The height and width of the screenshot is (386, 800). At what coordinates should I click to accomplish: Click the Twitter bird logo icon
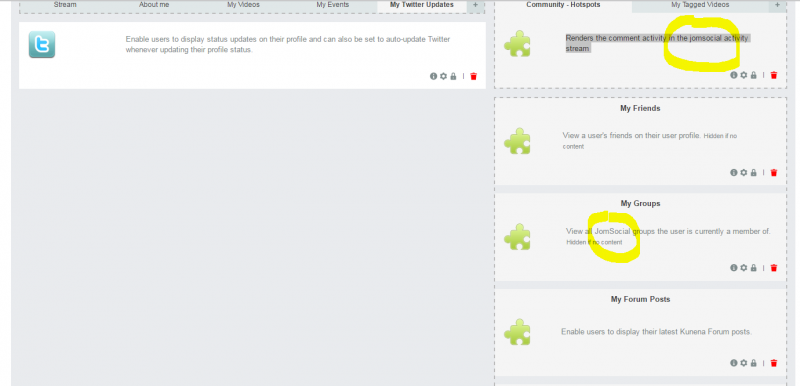pyautogui.click(x=42, y=44)
